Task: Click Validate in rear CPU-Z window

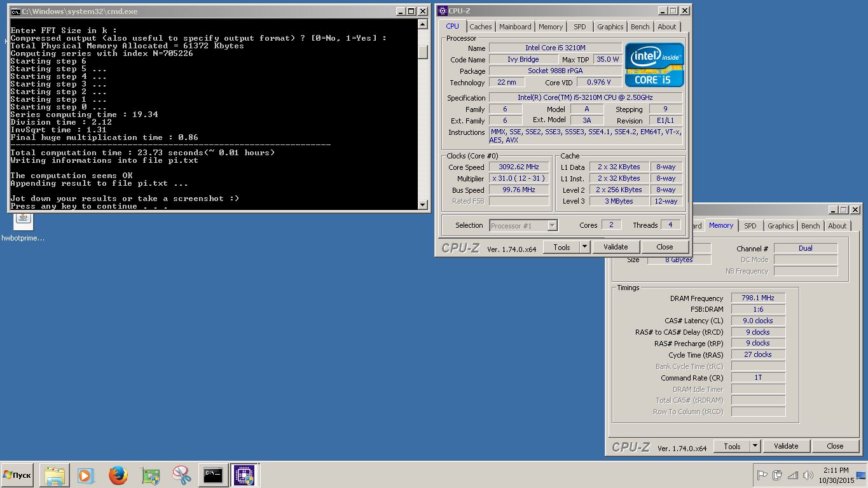Action: click(x=786, y=446)
